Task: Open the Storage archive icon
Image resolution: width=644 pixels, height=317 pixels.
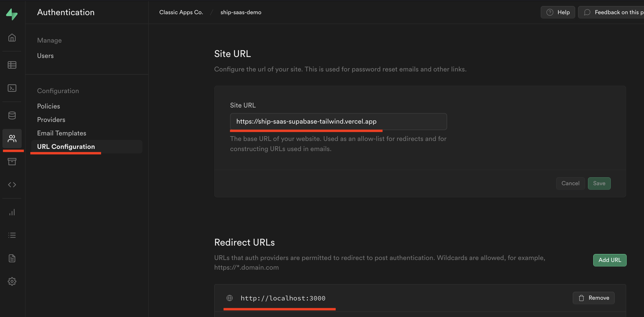Action: (x=12, y=162)
